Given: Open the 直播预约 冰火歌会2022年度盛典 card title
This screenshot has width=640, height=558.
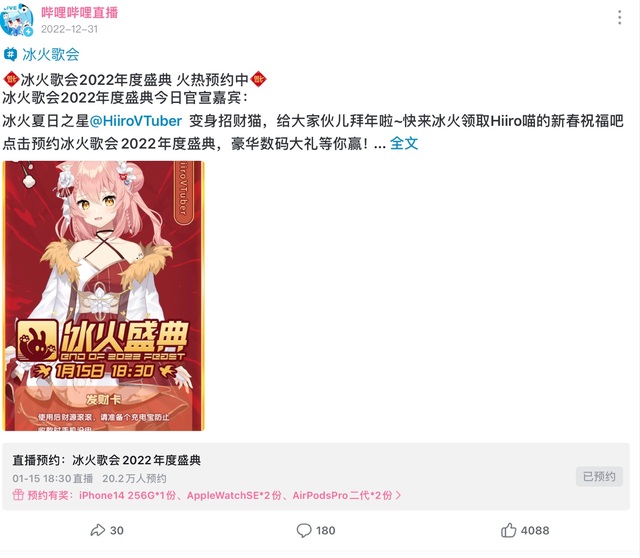Looking at the screenshot, I should coord(107,460).
